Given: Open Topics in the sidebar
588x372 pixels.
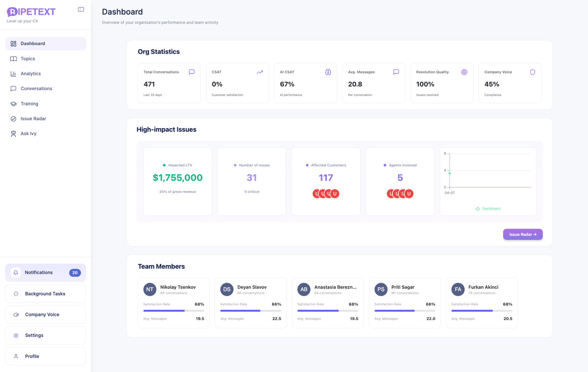Looking at the screenshot, I should click(x=28, y=59).
